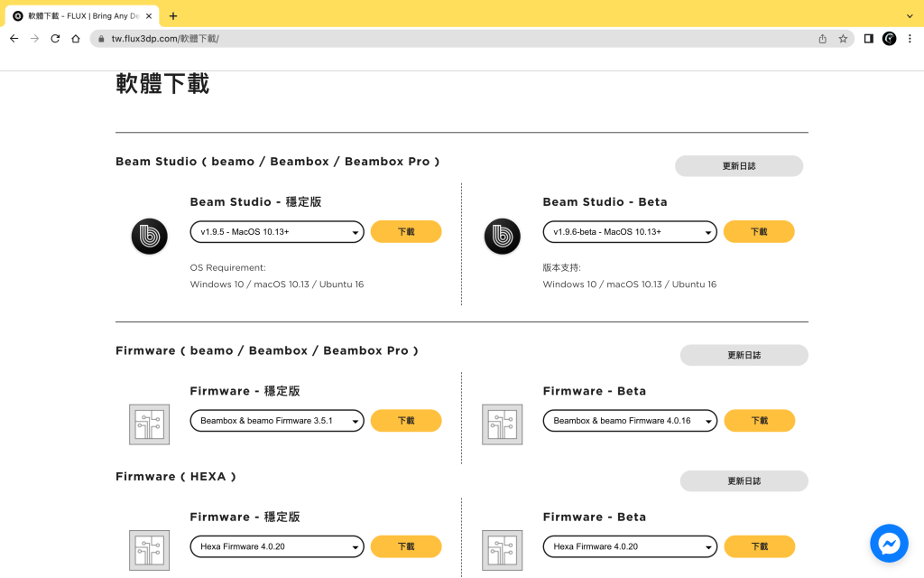
Task: Open the v1.9.5 MacOS version dropdown
Action: click(277, 232)
